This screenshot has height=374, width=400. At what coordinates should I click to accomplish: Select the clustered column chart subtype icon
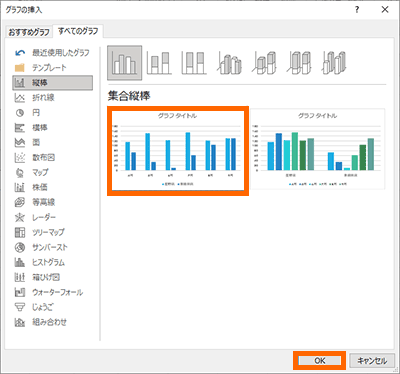tap(124, 63)
